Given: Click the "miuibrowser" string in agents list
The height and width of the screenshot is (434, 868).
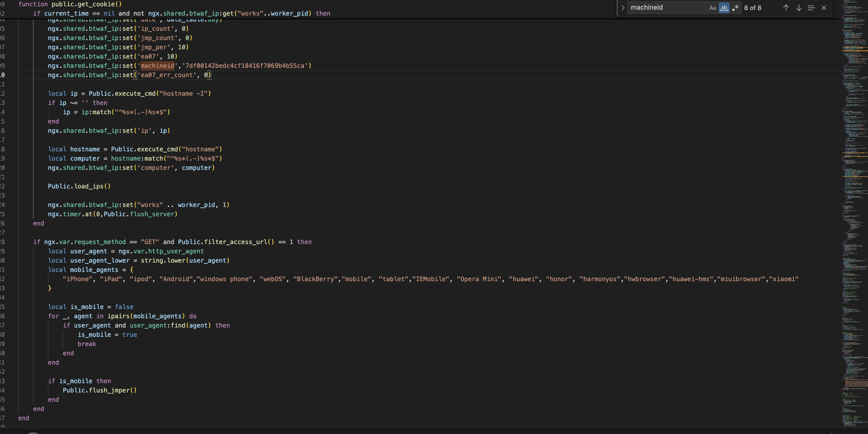Looking at the screenshot, I should [741, 279].
